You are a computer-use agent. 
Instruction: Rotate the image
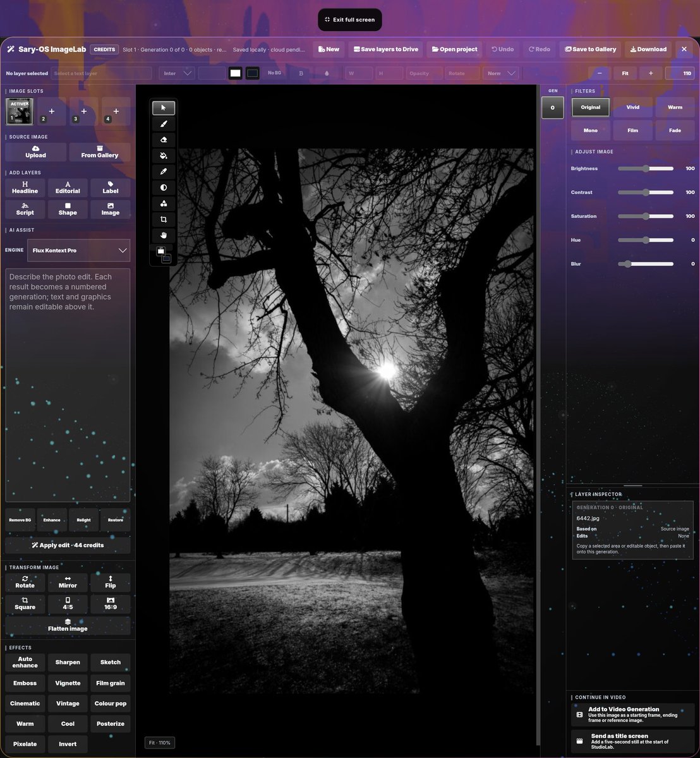[25, 582]
